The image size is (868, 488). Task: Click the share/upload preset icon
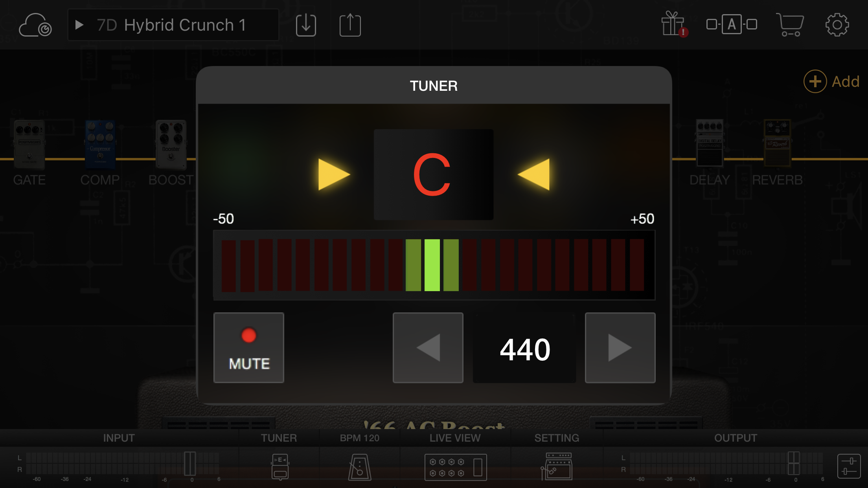[x=350, y=25]
